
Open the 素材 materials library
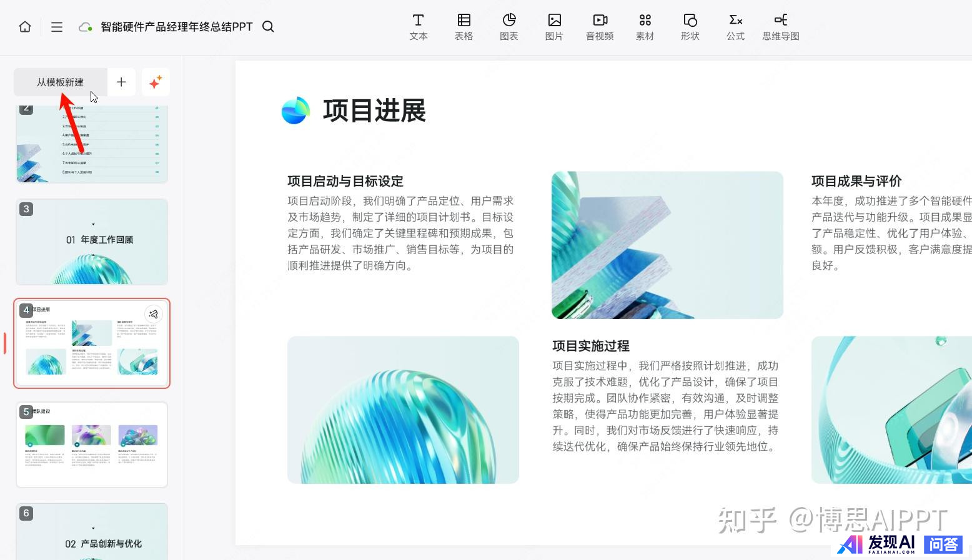645,27
